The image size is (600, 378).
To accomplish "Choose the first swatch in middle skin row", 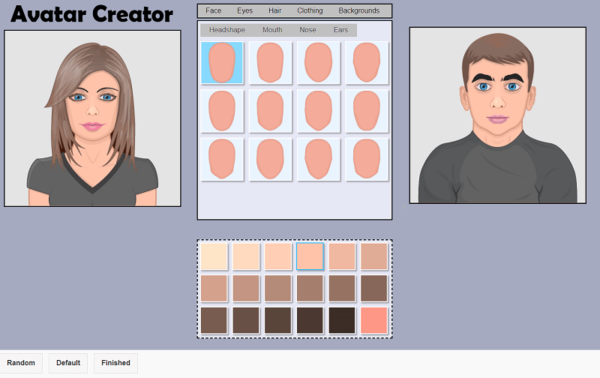I will [214, 288].
